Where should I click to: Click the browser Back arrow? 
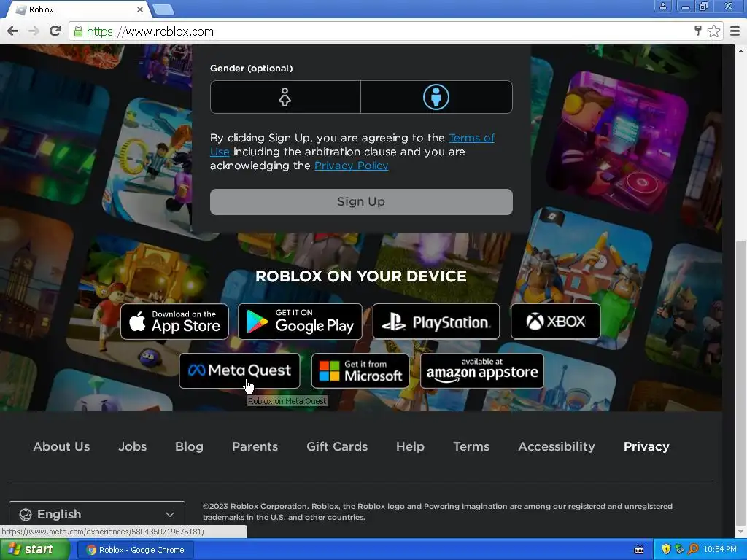pos(13,31)
